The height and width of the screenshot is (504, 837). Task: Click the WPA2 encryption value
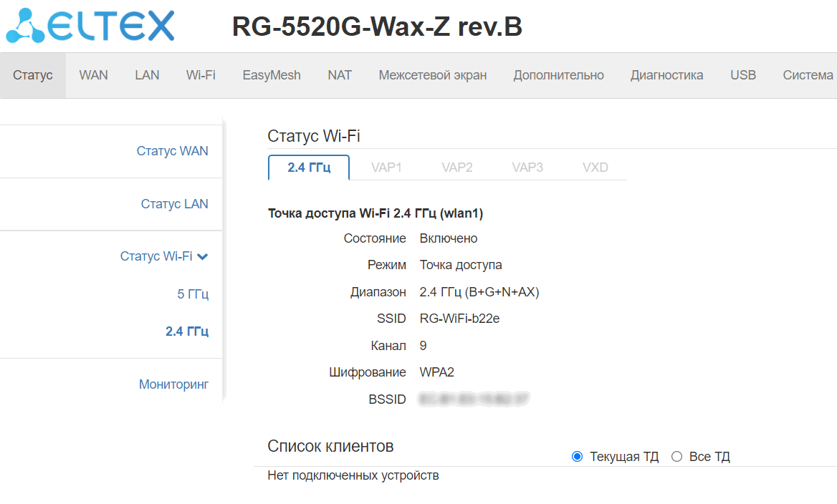tap(436, 372)
